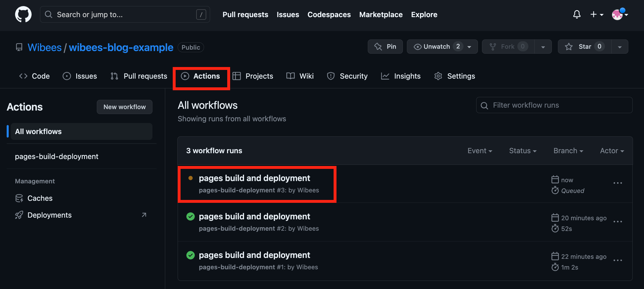
Task: Click the stopwatch icon next to Queued
Action: 555,190
